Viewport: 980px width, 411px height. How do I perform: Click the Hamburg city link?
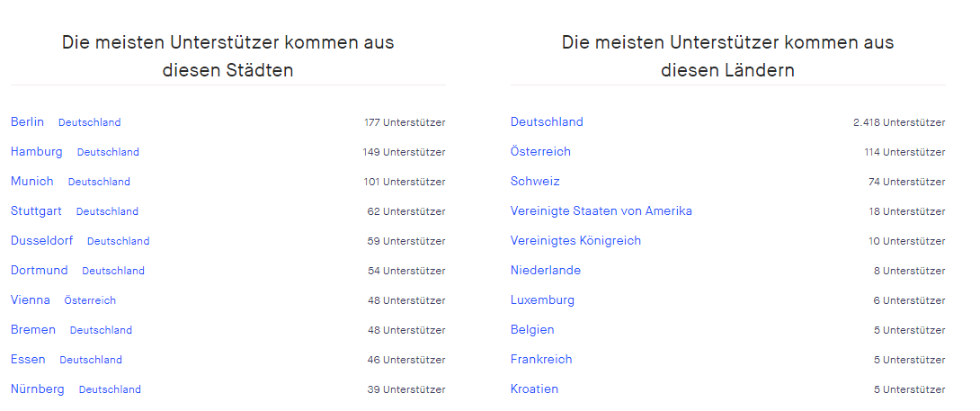pyautogui.click(x=37, y=152)
